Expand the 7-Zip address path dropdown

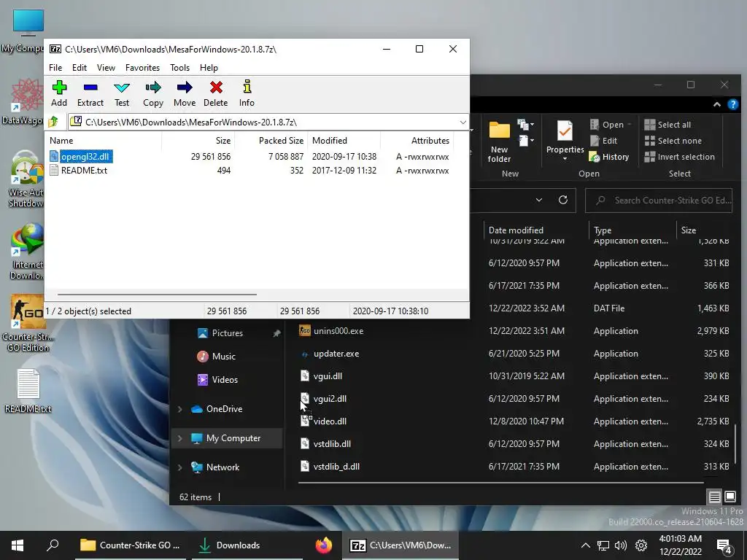pyautogui.click(x=462, y=122)
